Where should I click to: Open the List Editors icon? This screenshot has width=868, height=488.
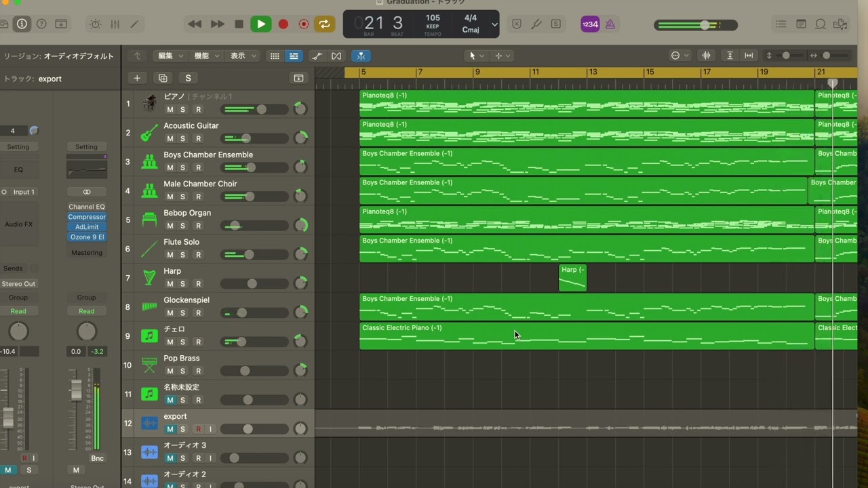781,24
